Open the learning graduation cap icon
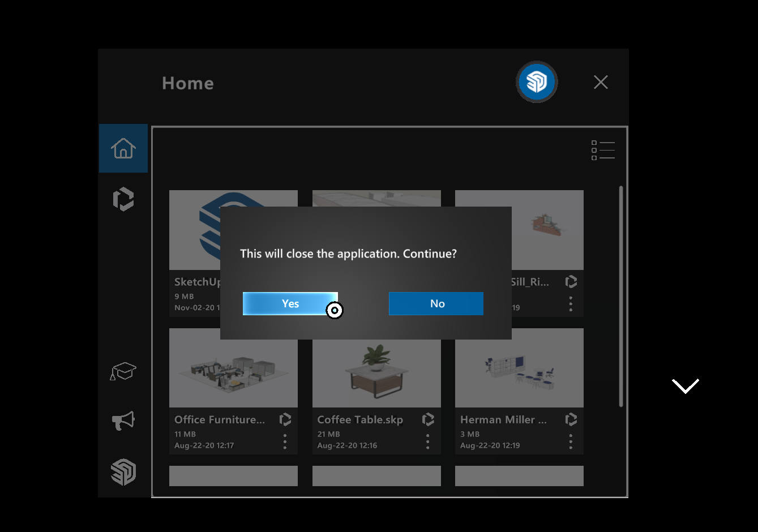The width and height of the screenshot is (758, 532). click(x=123, y=371)
